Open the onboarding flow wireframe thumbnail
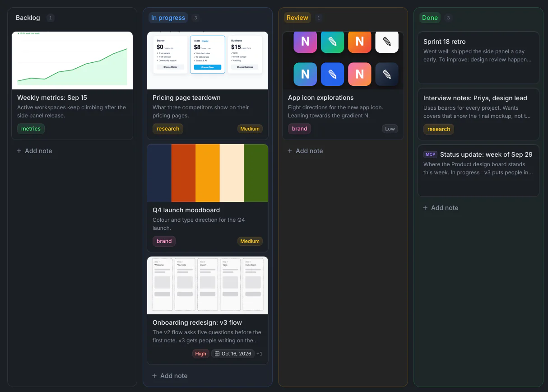548x392 pixels. point(208,285)
